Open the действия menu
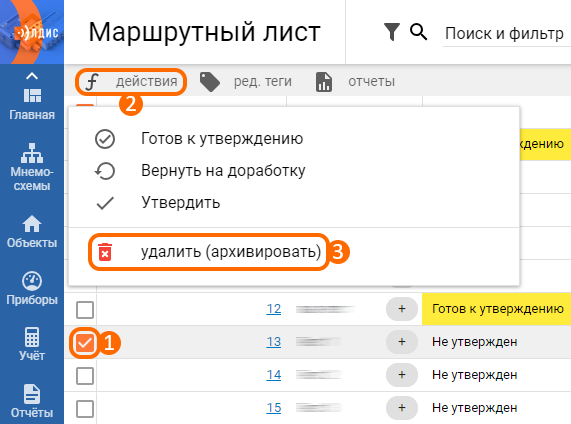This screenshot has width=571, height=424. pyautogui.click(x=131, y=82)
